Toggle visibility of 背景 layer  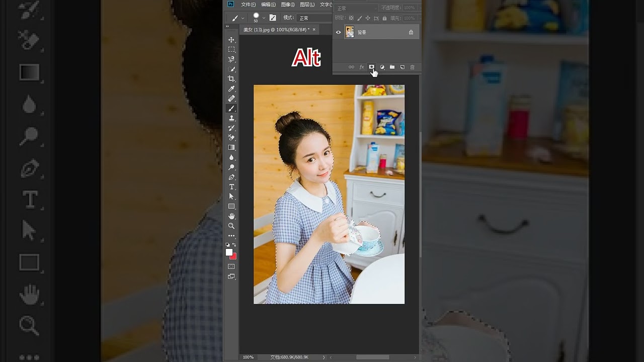338,32
